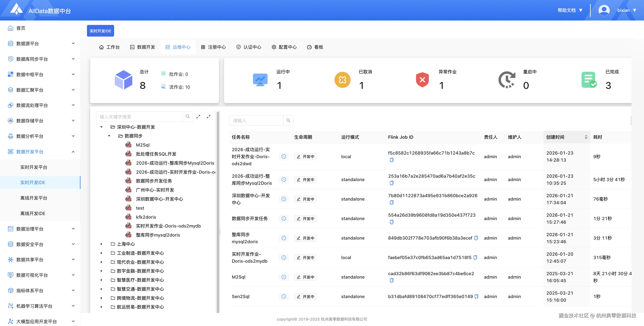Click copy icon next to M2Sql Flink Job ID
This screenshot has width=644, height=326.
(391, 280)
